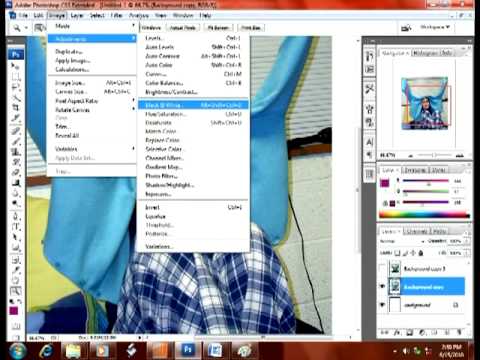Click the red R color slider

pyautogui.click(x=426, y=181)
